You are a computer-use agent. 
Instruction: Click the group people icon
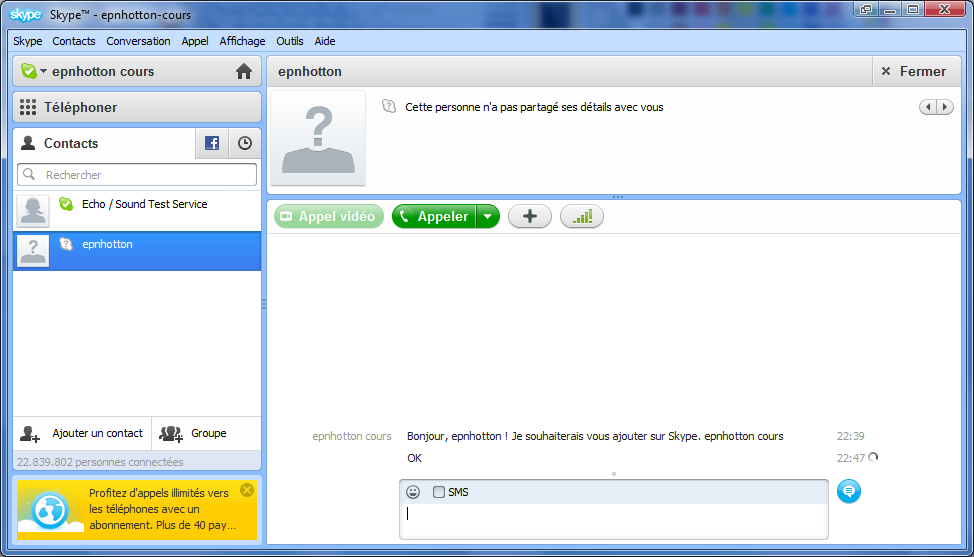click(171, 433)
